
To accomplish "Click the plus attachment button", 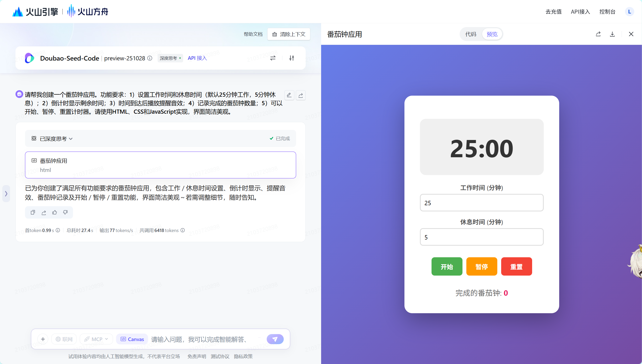I will pyautogui.click(x=43, y=339).
